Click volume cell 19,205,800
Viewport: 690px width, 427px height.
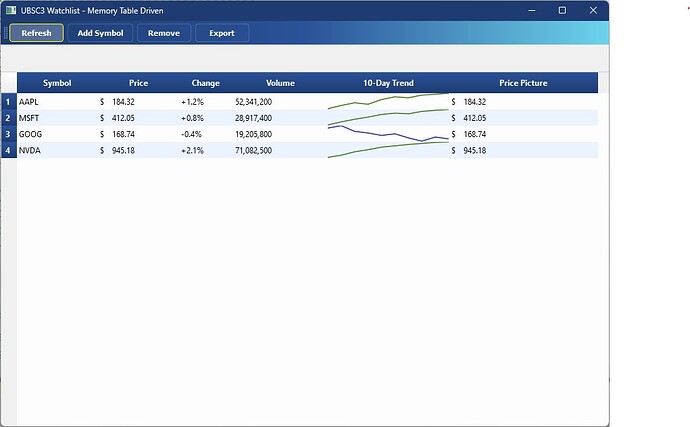[280, 134]
